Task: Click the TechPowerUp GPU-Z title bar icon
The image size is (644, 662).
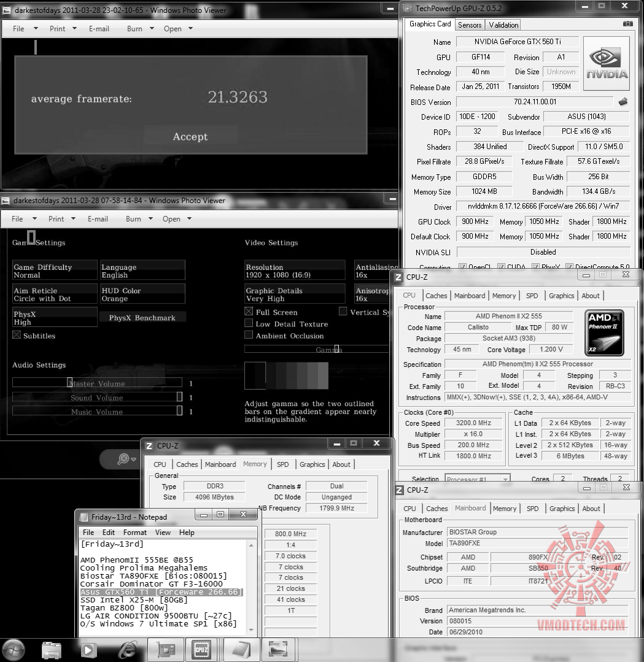Action: point(406,8)
